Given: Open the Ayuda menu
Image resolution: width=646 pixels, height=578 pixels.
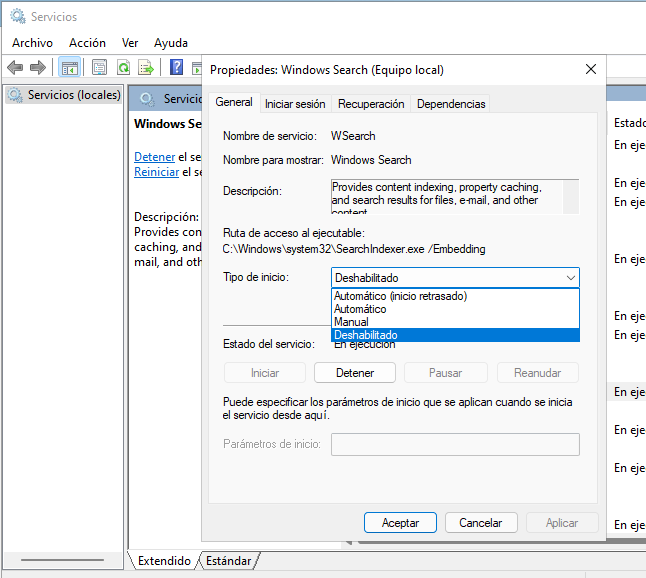Looking at the screenshot, I should coord(171,43).
